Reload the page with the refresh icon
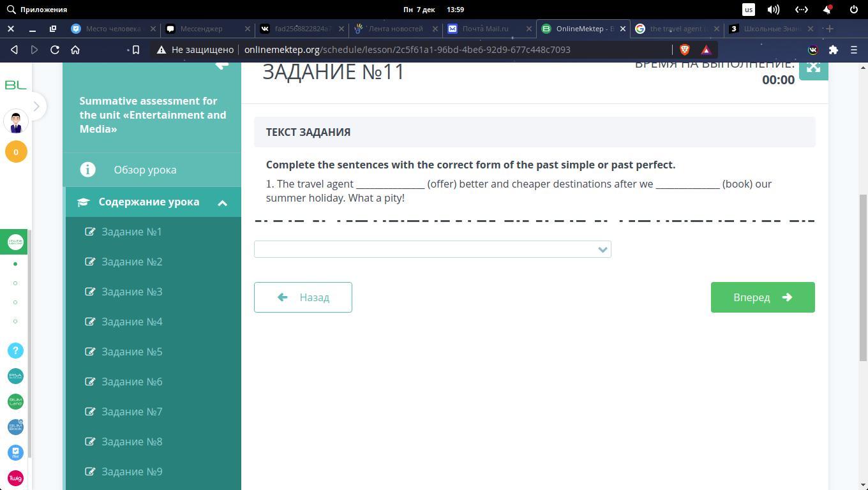 [x=55, y=50]
